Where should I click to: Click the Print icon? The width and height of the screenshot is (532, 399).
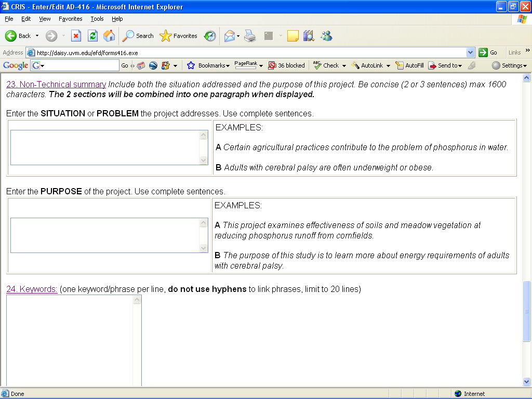pos(250,36)
